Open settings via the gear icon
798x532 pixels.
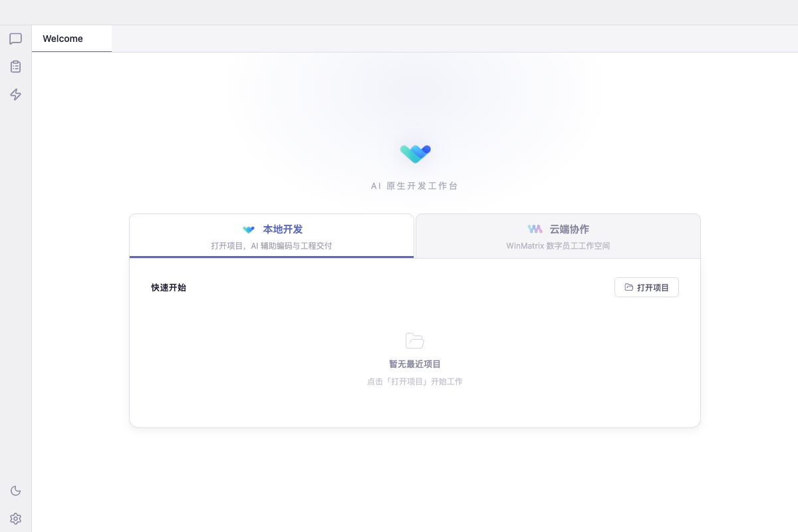15,519
